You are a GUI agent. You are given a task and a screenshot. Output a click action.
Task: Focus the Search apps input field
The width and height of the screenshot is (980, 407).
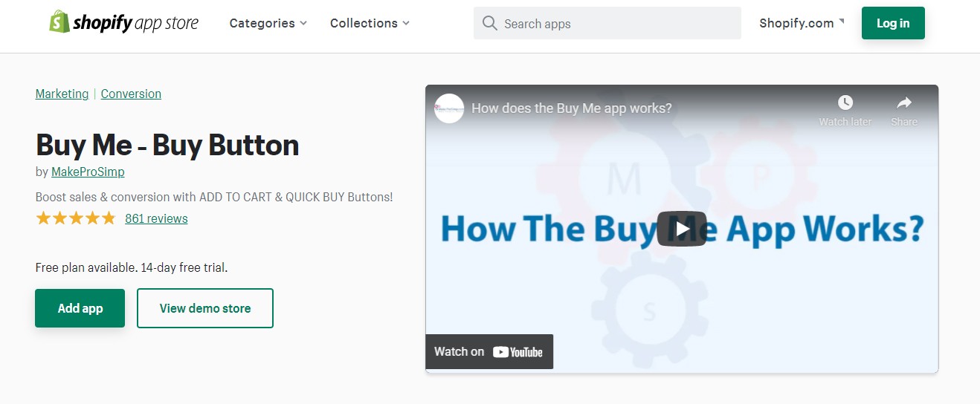tap(607, 23)
